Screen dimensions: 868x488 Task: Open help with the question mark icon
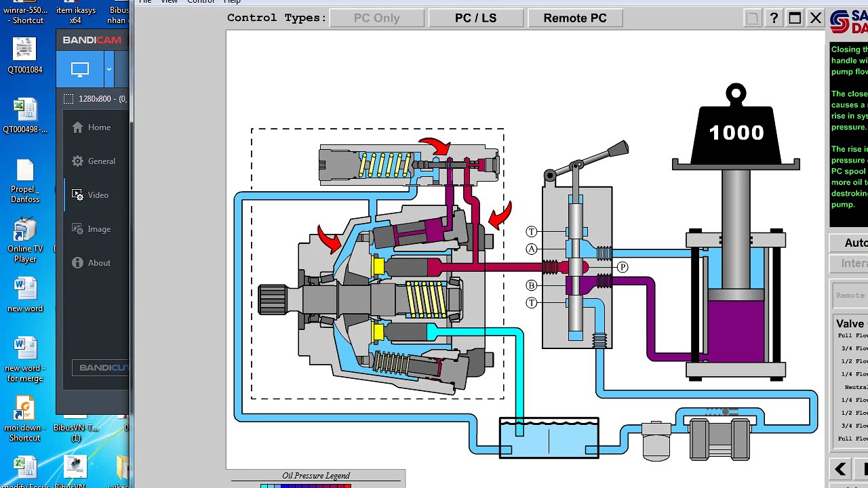774,18
